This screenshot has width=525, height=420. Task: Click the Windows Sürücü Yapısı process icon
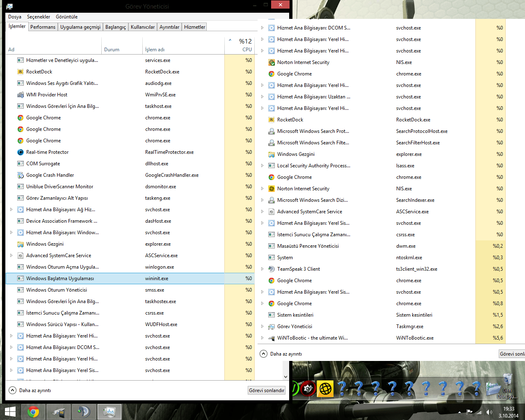21,324
